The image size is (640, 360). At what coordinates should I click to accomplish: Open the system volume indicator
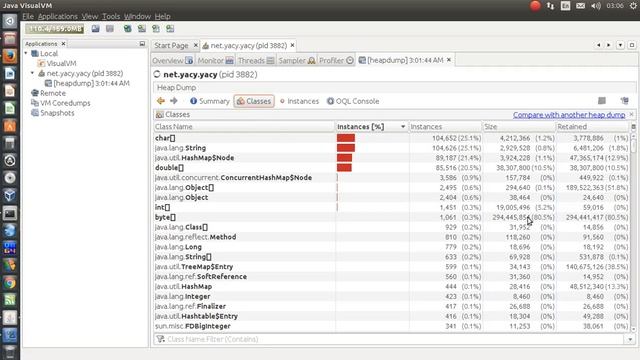[x=596, y=6]
